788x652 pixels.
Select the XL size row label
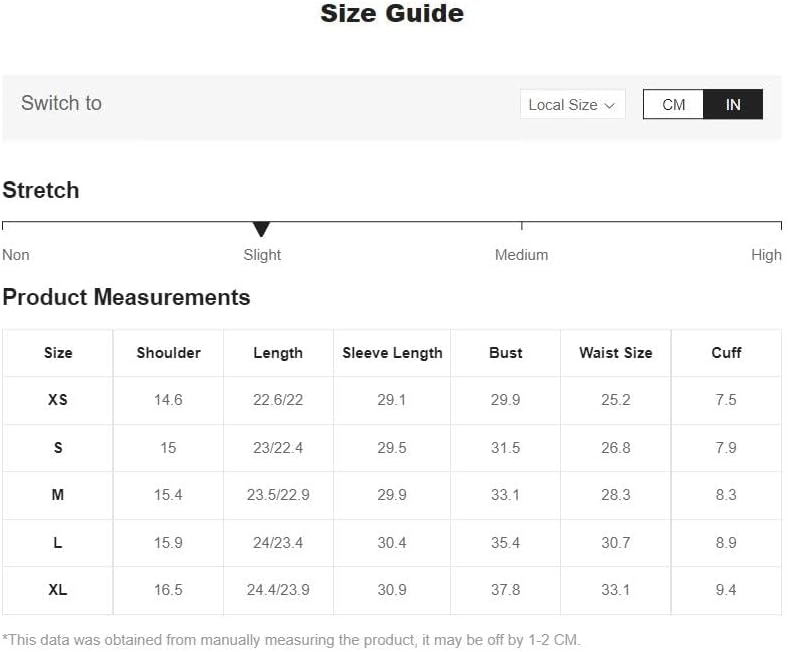pyautogui.click(x=58, y=590)
